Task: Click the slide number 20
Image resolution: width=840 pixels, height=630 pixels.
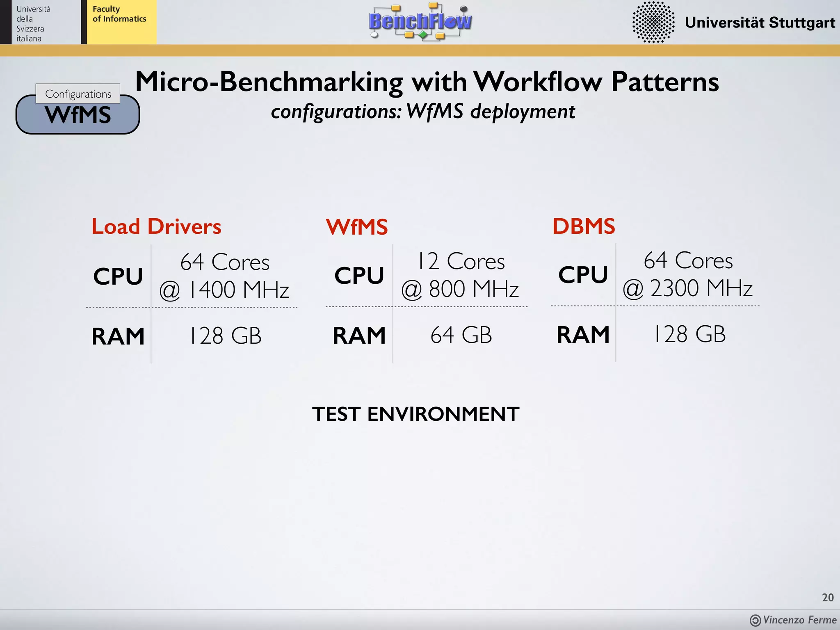Action: click(x=828, y=598)
